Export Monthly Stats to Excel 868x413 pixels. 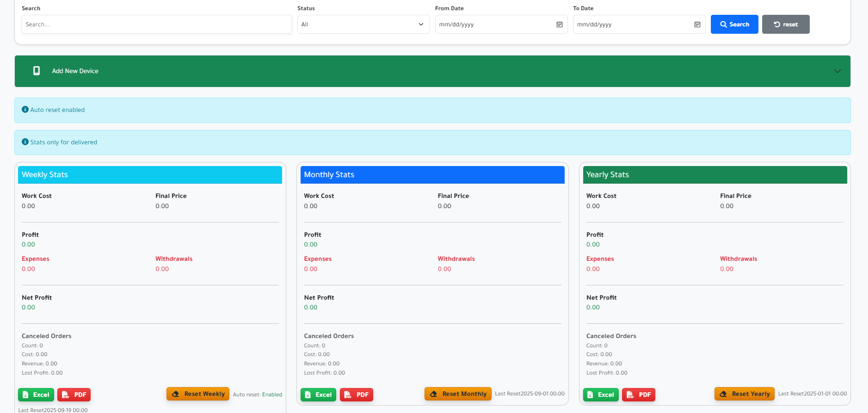(318, 395)
